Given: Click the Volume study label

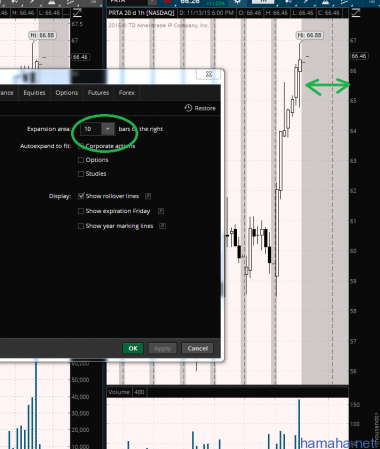Looking at the screenshot, I should click(119, 392).
